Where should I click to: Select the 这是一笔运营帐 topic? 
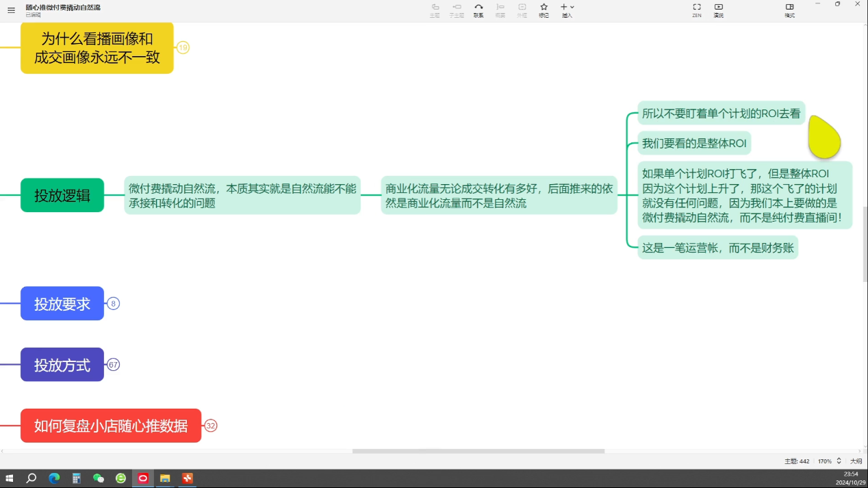pos(717,248)
